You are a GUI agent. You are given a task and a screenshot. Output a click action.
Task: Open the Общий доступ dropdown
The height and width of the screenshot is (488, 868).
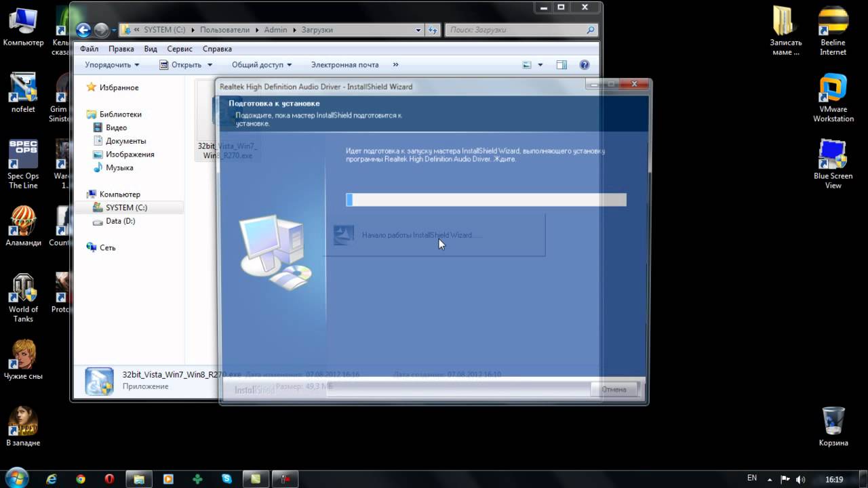262,65
